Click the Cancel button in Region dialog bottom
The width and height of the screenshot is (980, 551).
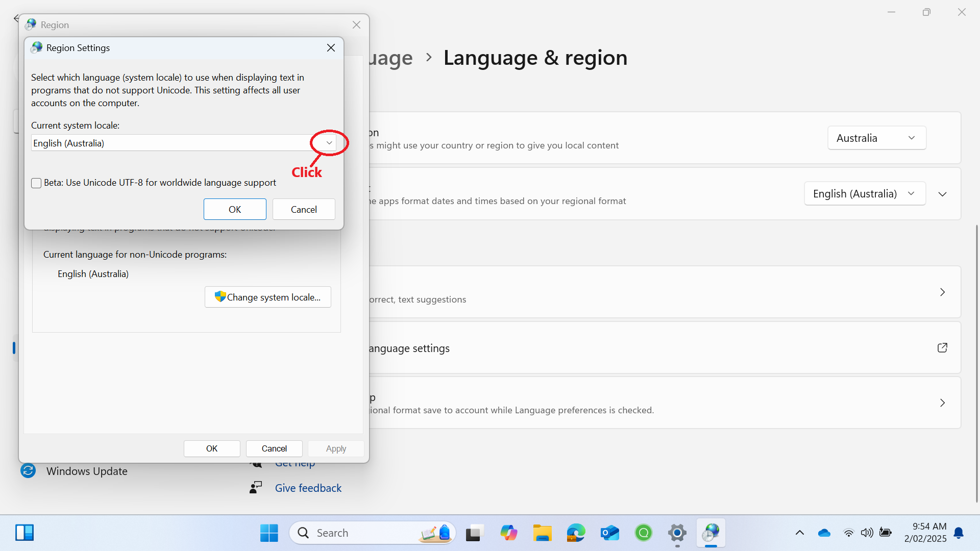pyautogui.click(x=274, y=449)
